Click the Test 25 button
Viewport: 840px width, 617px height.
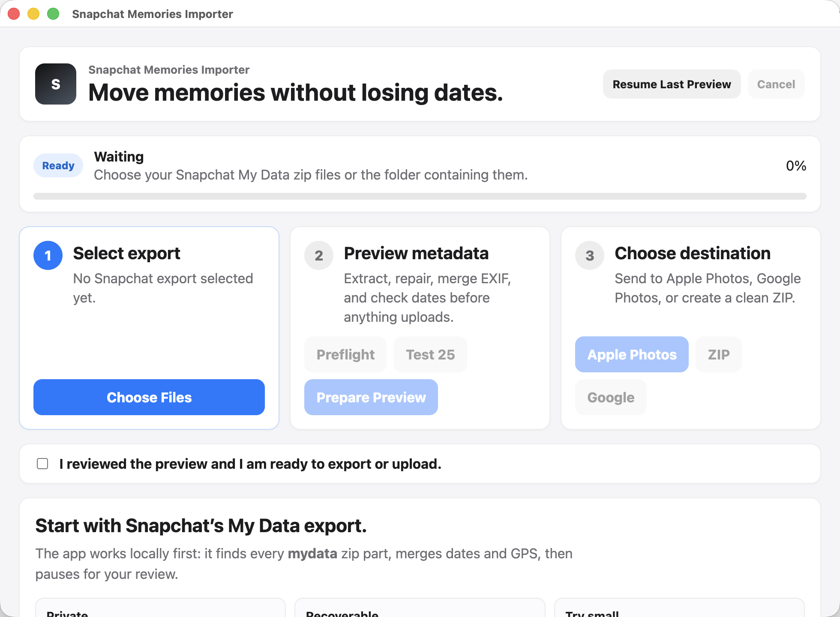[x=430, y=354]
